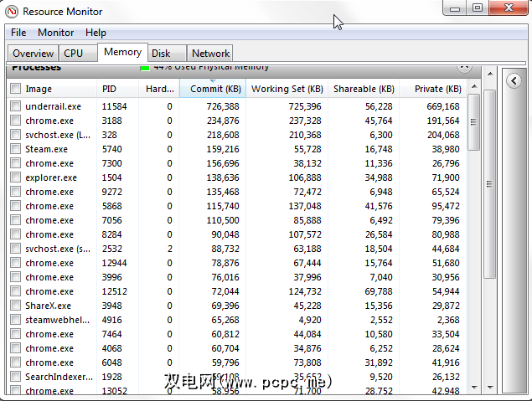Check the svchost.exe PID 328 checkbox

tap(15, 135)
